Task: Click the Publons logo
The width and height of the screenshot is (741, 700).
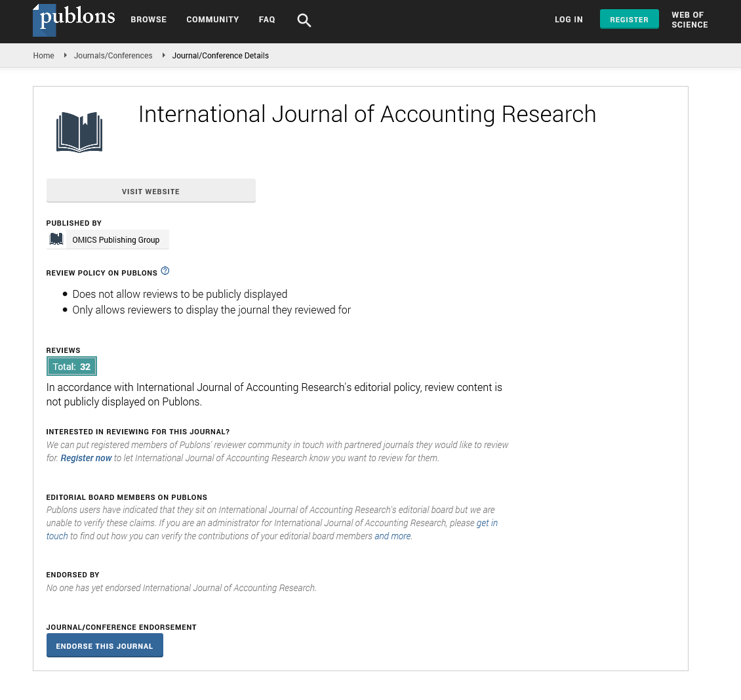Action: tap(74, 20)
